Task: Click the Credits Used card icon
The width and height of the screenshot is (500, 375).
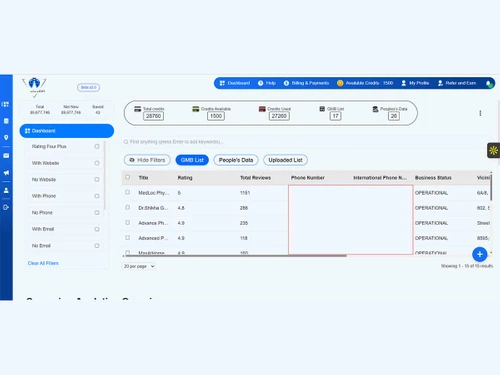Action: click(x=262, y=109)
